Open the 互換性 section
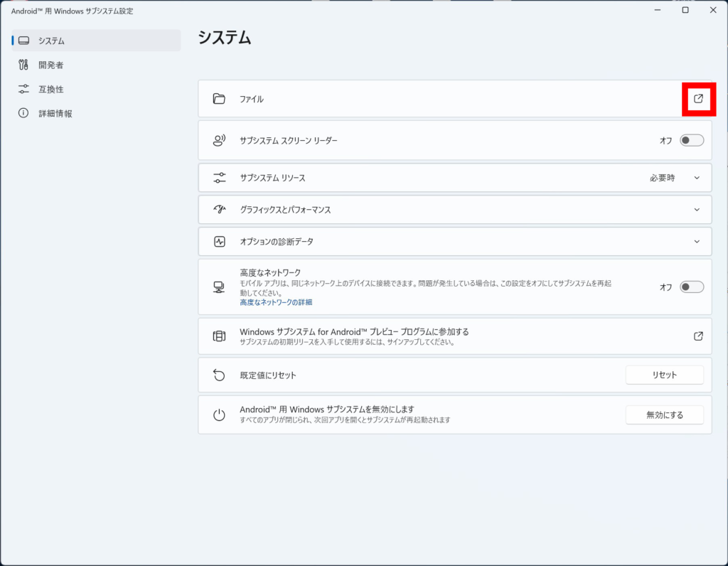The height and width of the screenshot is (566, 728). pyautogui.click(x=96, y=89)
